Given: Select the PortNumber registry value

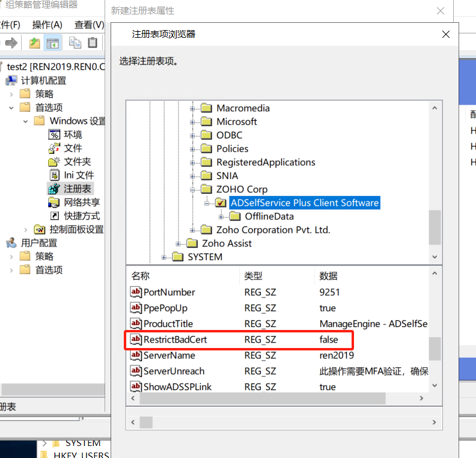Looking at the screenshot, I should tap(169, 292).
